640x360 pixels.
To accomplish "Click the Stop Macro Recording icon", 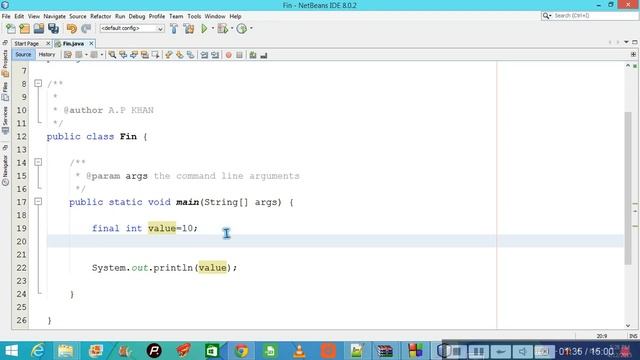I will coord(240,55).
